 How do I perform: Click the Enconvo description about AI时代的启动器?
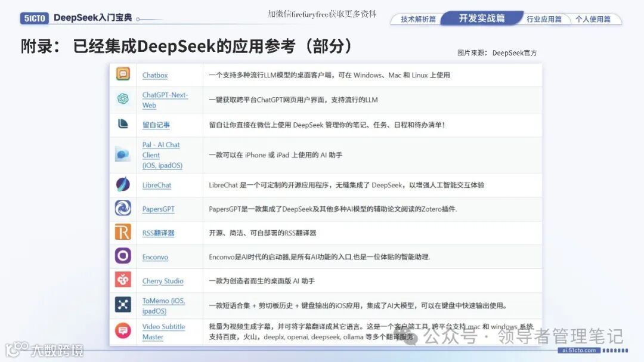pyautogui.click(x=319, y=257)
